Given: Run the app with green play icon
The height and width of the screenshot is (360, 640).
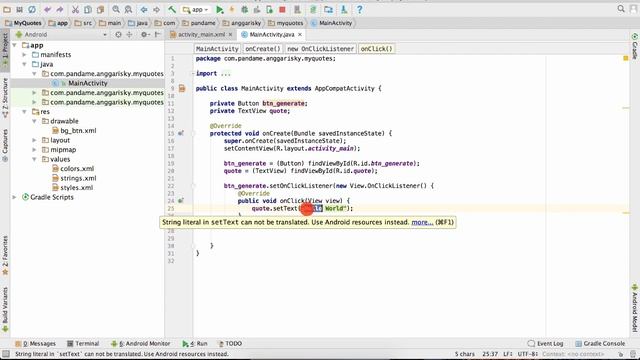Looking at the screenshot, I should 220,9.
